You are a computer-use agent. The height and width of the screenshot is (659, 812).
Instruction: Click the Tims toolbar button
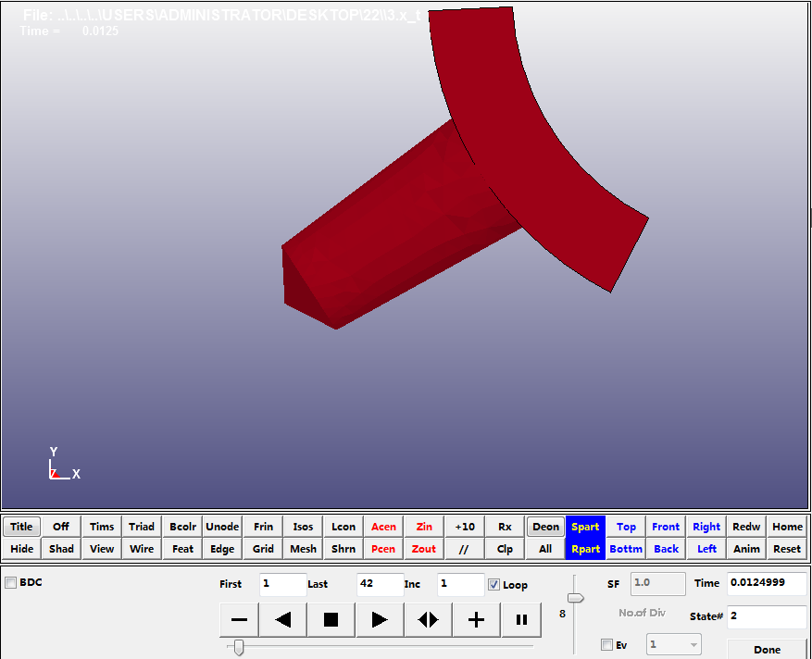[102, 527]
